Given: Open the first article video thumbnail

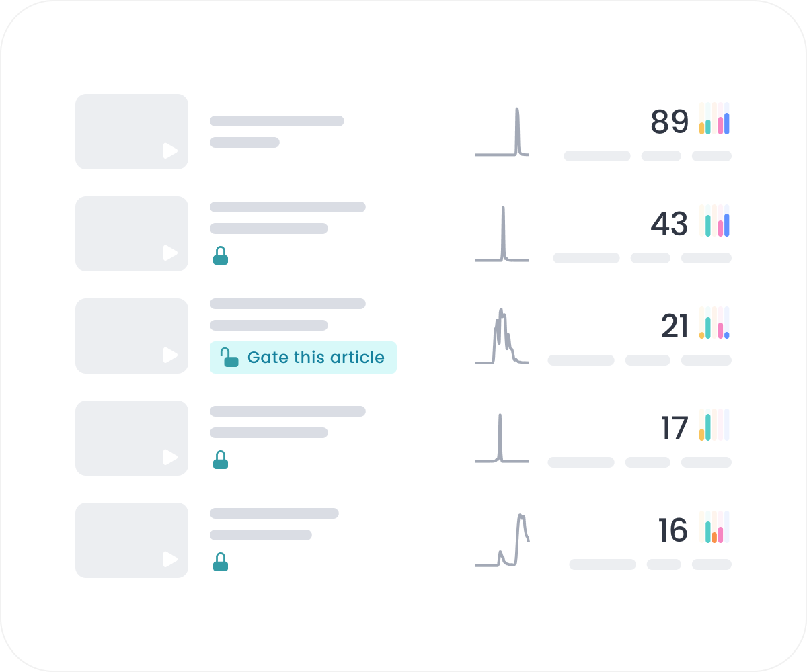Looking at the screenshot, I should point(132,132).
